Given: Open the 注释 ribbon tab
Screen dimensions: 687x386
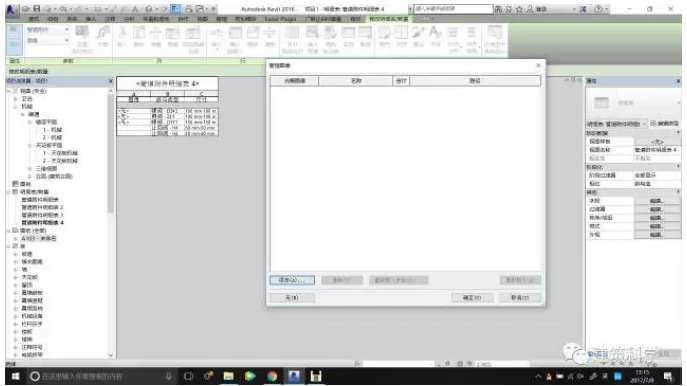Looking at the screenshot, I should 110,19.
